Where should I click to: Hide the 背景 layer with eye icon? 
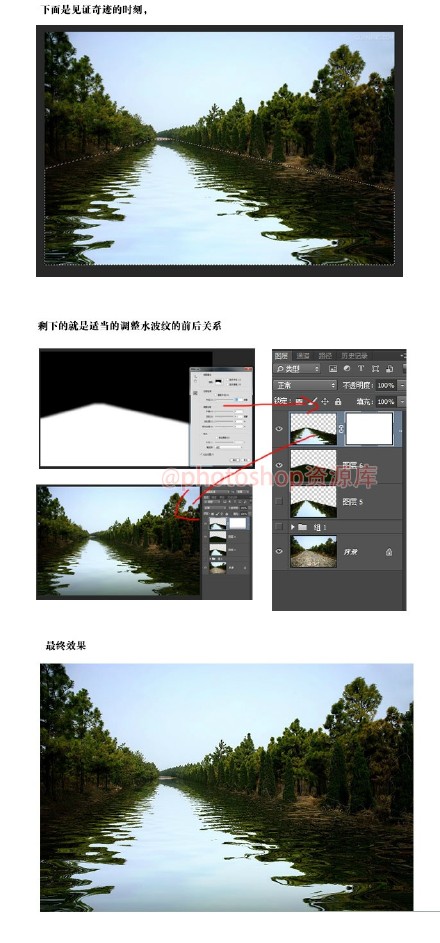tap(279, 550)
